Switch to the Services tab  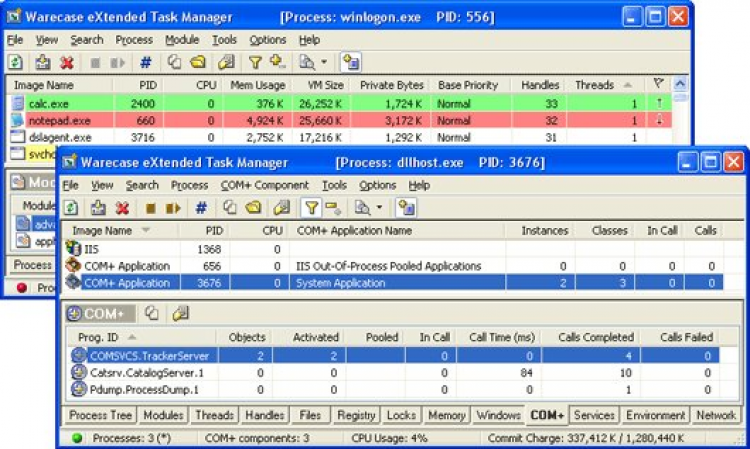point(594,415)
